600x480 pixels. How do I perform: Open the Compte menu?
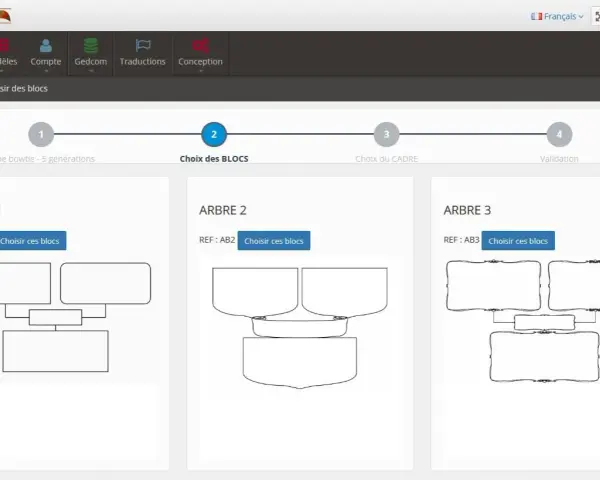(46, 54)
